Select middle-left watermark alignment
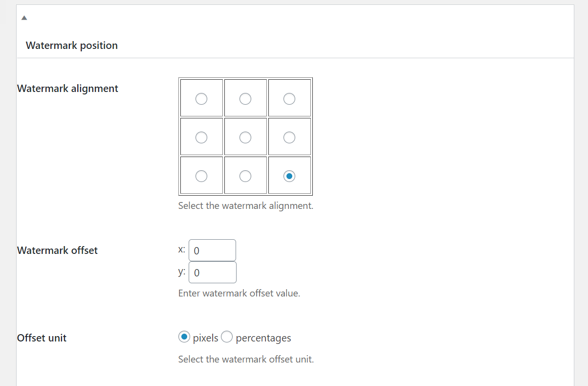588x386 pixels. pos(201,137)
